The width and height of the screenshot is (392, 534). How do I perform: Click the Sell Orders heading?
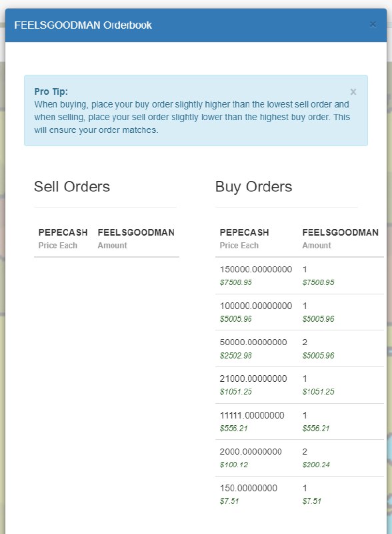pyautogui.click(x=72, y=187)
